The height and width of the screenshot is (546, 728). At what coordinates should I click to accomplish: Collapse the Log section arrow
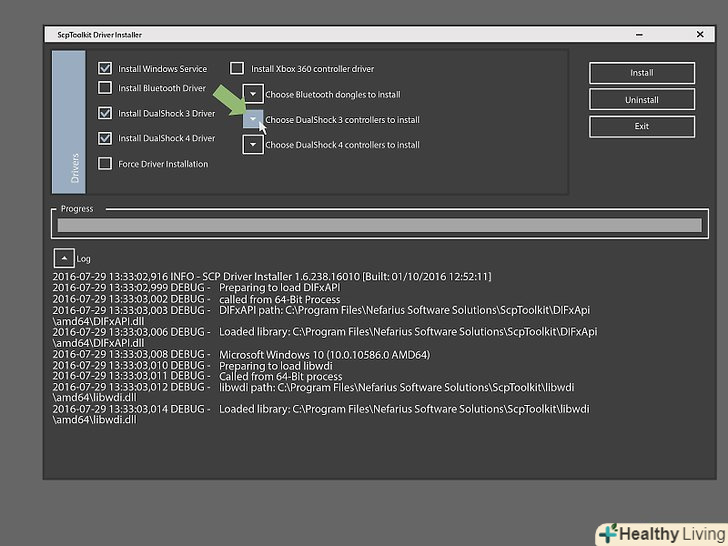64,258
